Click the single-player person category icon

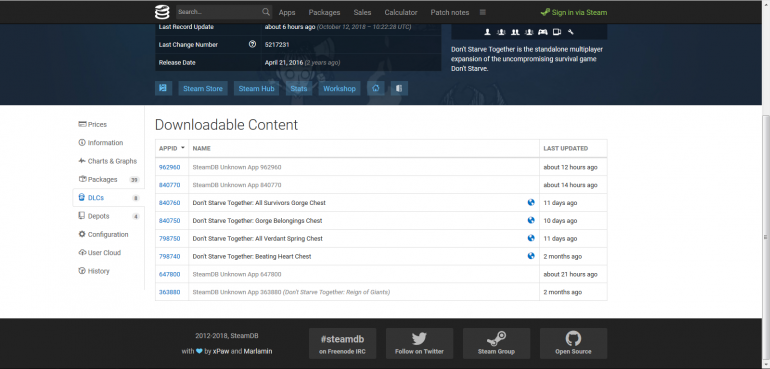tap(487, 32)
